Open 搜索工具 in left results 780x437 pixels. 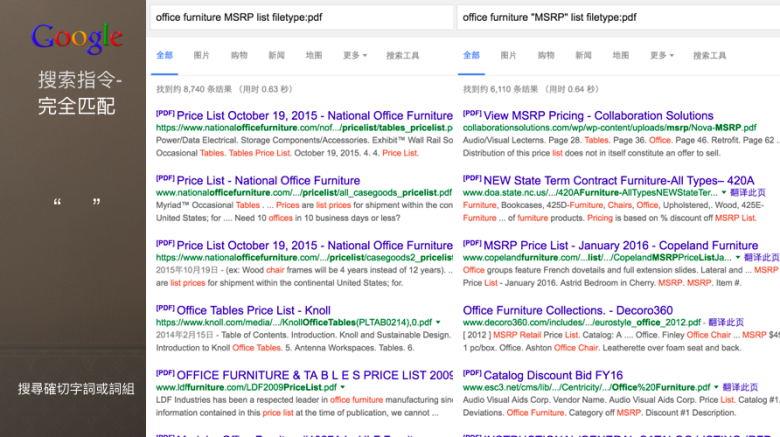click(403, 55)
